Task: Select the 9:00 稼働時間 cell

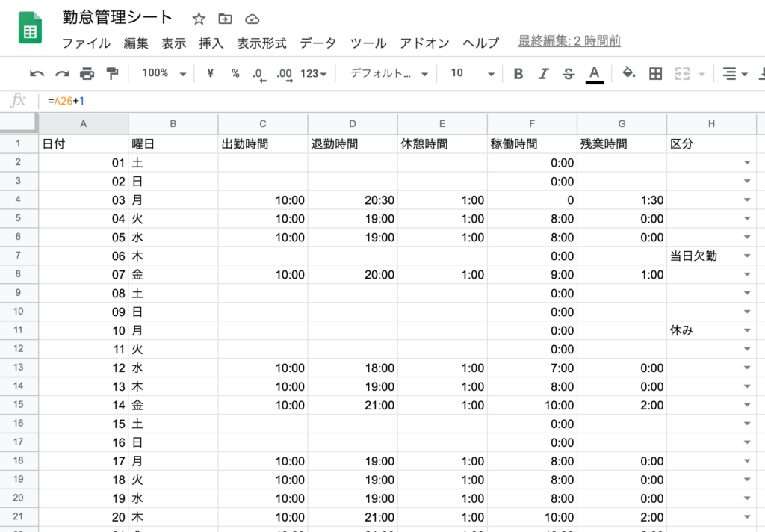Action: tap(532, 275)
